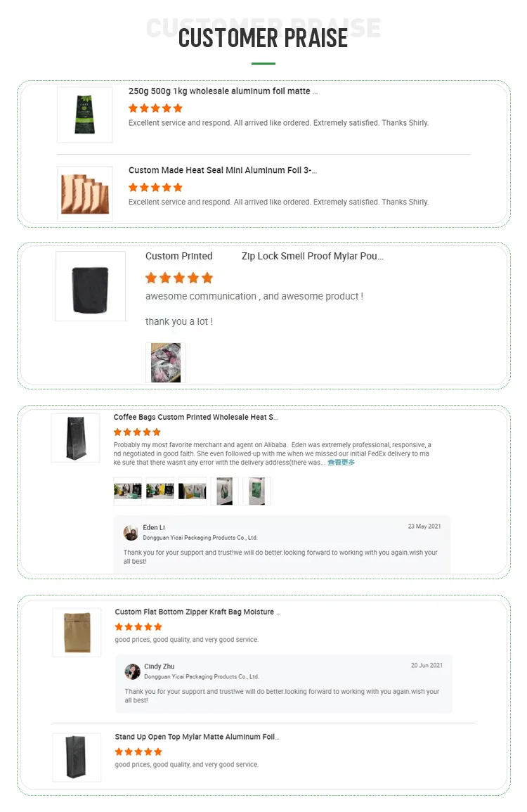
Task: Open 'Coffee Bags Custom Printed Wholesale' title
Action: (195, 418)
